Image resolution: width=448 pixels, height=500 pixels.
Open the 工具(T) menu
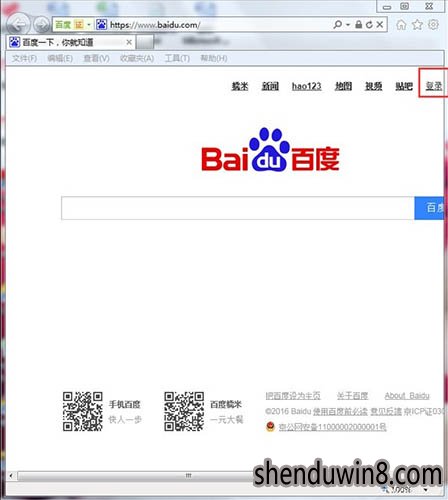(x=177, y=59)
